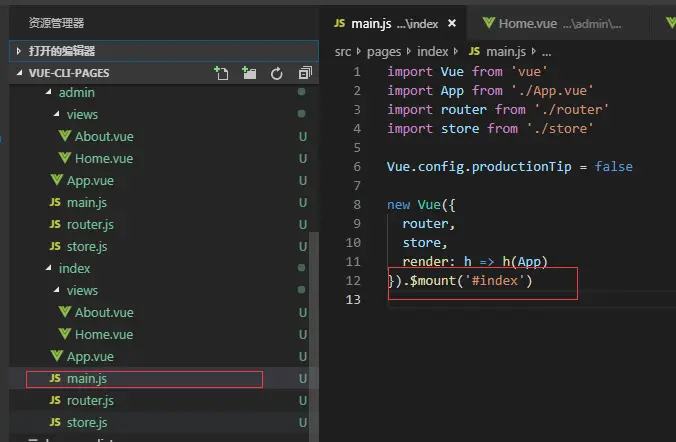Click the New Folder icon in explorer header
This screenshot has height=442, width=676.
pos(249,73)
